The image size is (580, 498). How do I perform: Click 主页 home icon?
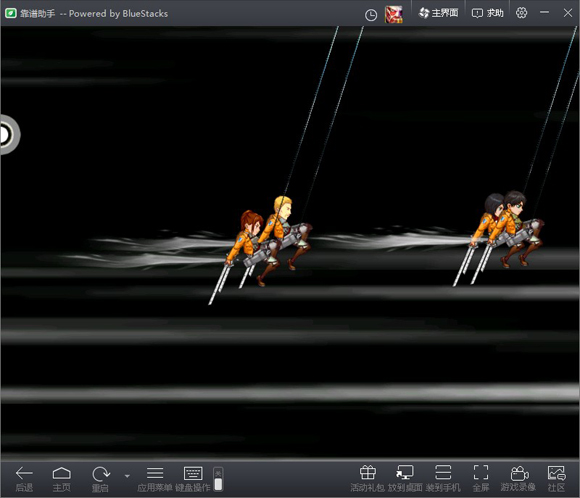point(61,479)
